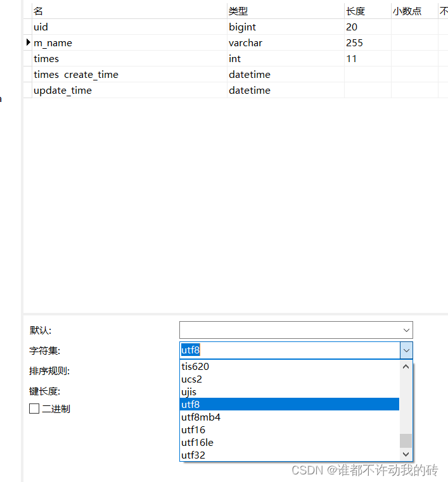Click the row indicator arrow beside m_name
The height and width of the screenshot is (482, 448).
tap(28, 42)
